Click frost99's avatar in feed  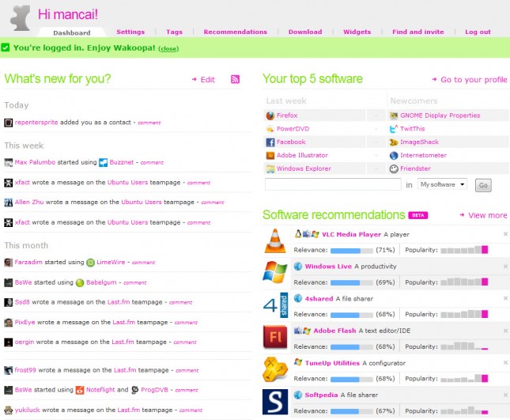8,370
